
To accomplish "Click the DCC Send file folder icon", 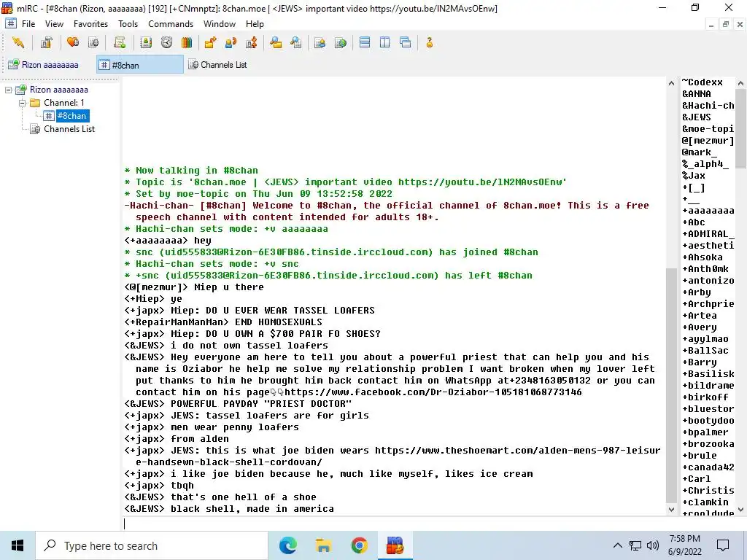I will (210, 43).
